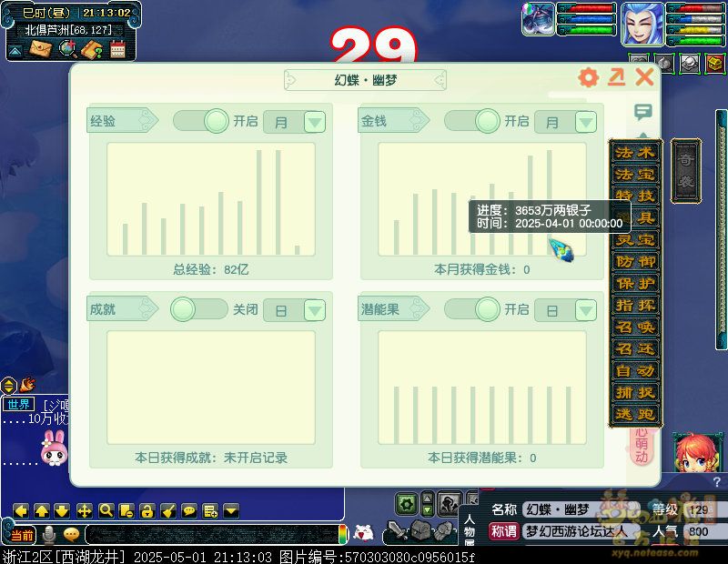Click the question mark help icon

click(717, 481)
